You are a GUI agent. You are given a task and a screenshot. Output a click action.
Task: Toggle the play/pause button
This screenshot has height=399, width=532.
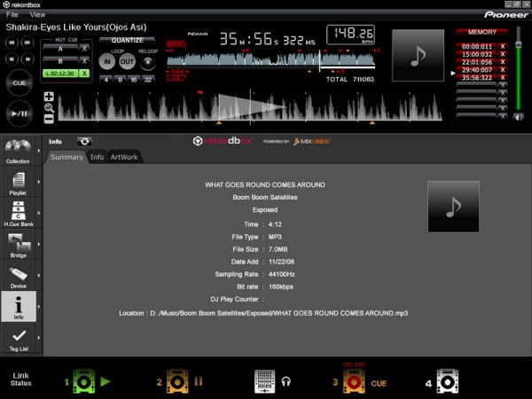click(x=20, y=113)
